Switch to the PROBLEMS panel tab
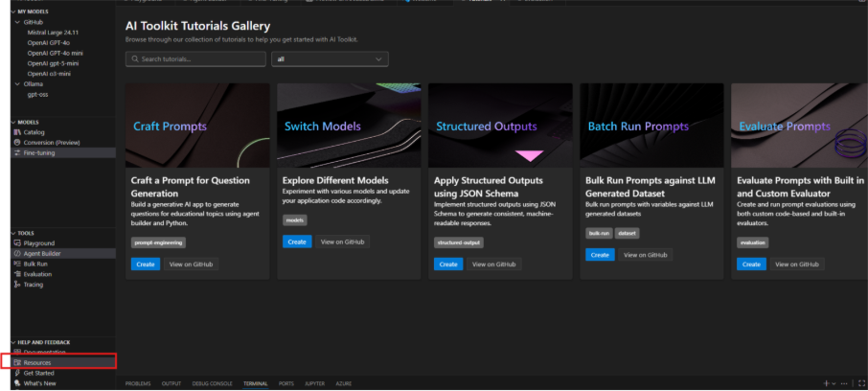Image resolution: width=868 pixels, height=391 pixels. [x=138, y=383]
